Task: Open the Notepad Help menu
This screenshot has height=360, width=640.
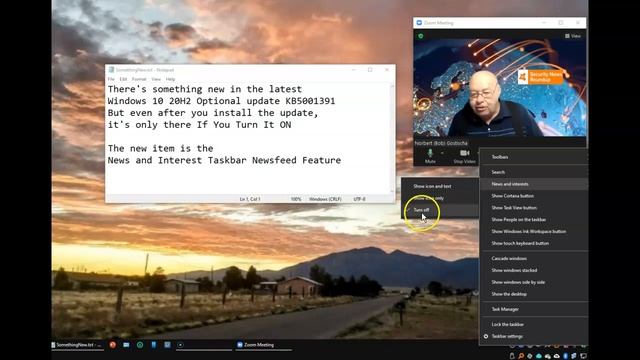Action: click(170, 79)
